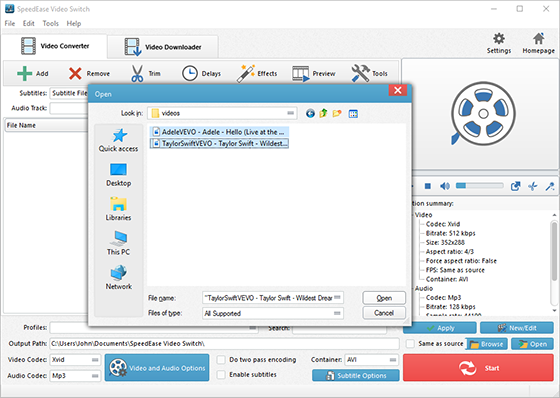Image resolution: width=560 pixels, height=398 pixels.
Task: Go to Homepage house icon
Action: click(539, 43)
